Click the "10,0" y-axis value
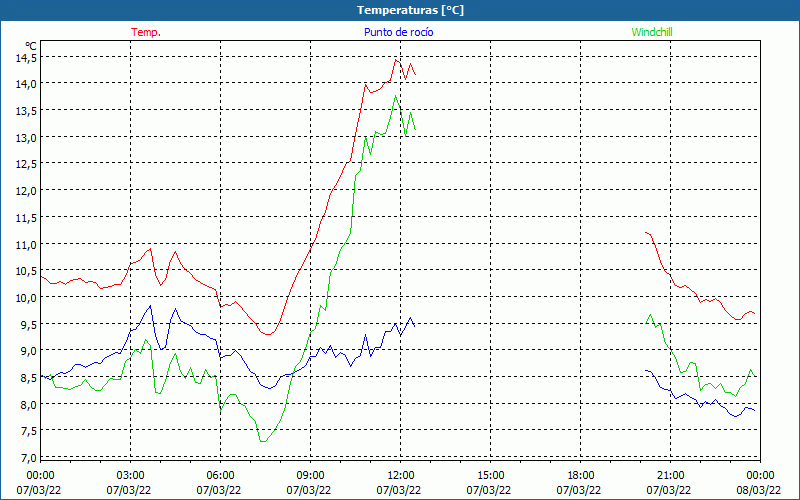 (x=26, y=298)
